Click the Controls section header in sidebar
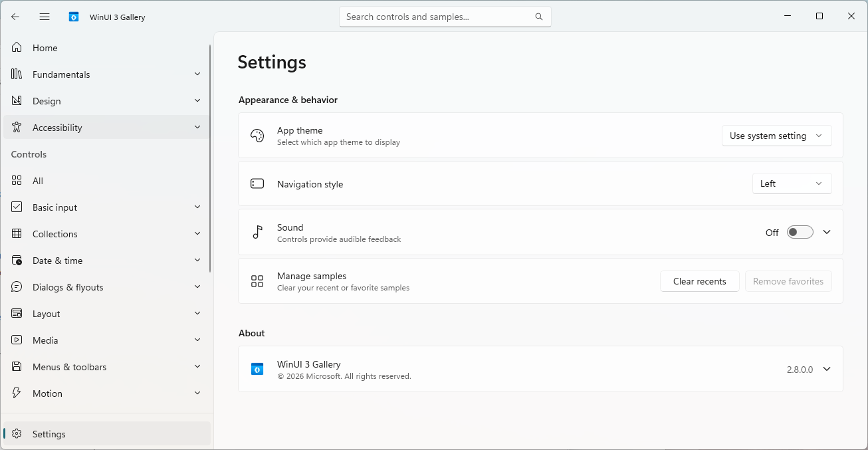The height and width of the screenshot is (450, 868). [29, 154]
